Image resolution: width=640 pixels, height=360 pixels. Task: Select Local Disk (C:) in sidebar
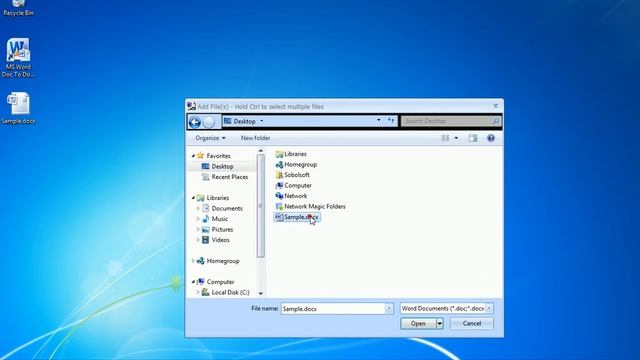coord(225,292)
